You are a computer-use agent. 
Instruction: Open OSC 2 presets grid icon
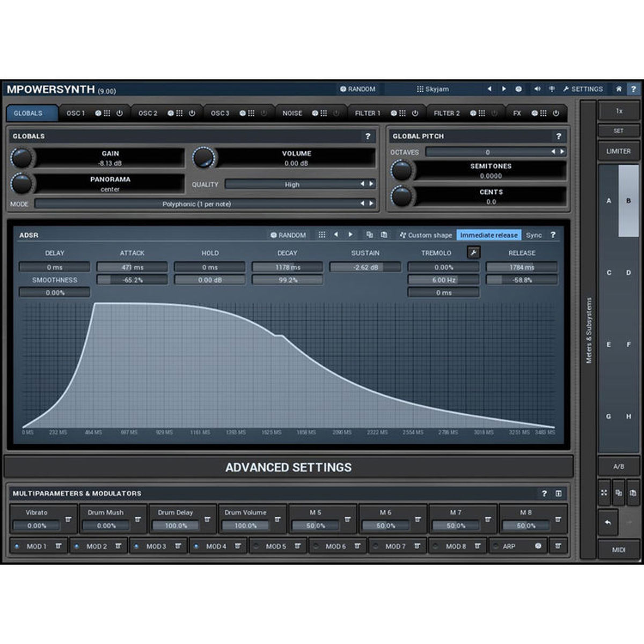coord(179,113)
